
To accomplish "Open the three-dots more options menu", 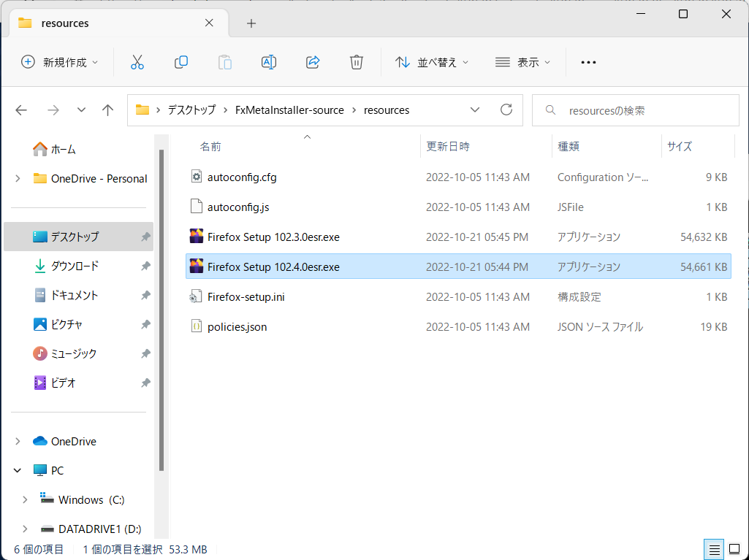I will pos(588,63).
